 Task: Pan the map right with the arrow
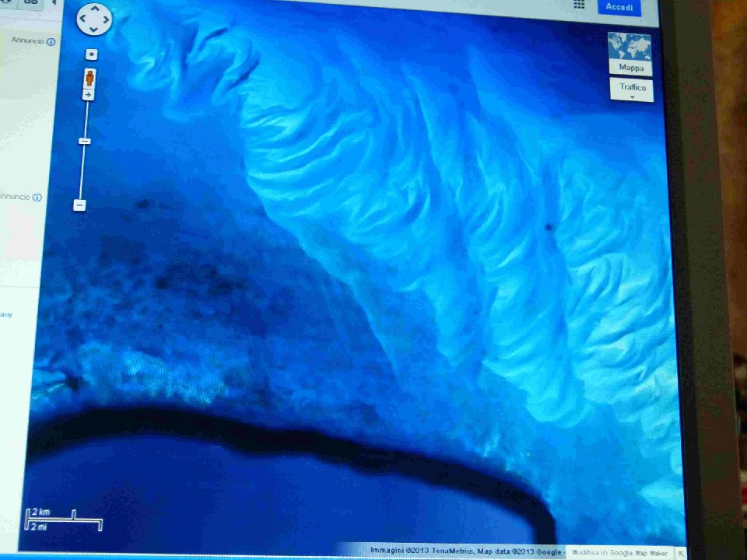pos(106,19)
